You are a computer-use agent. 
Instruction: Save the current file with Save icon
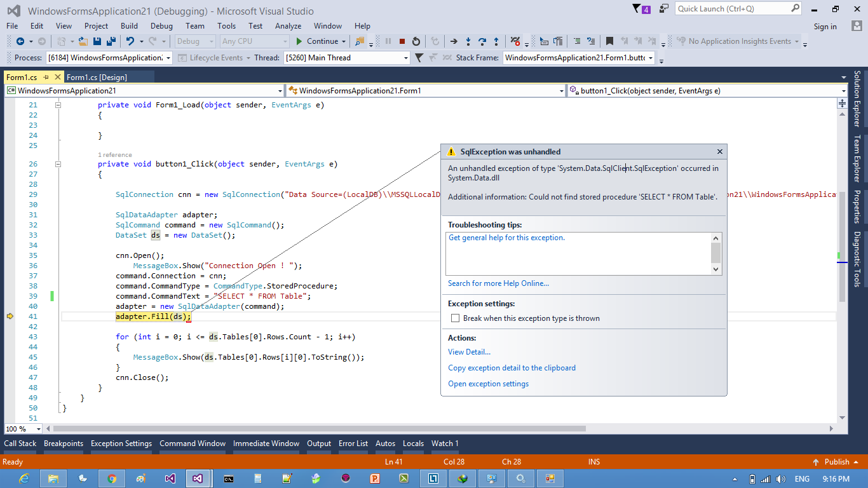[x=97, y=41]
